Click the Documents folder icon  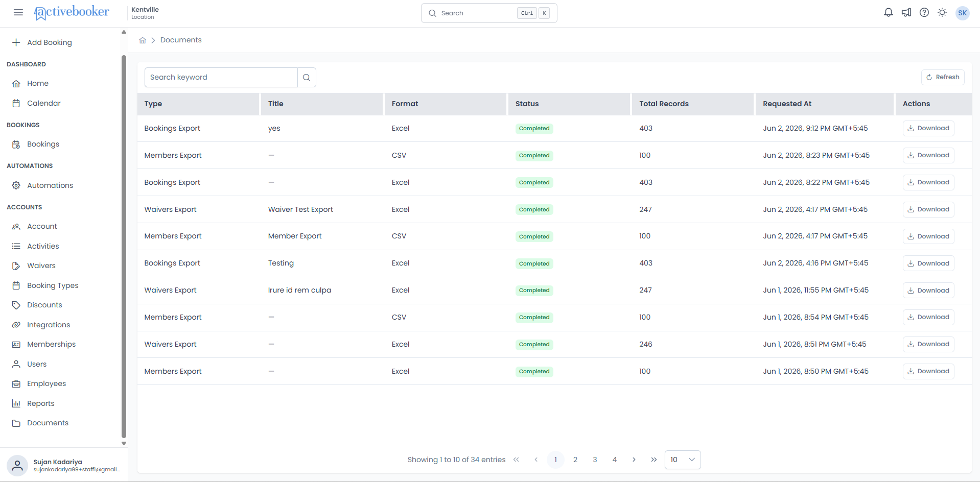[x=16, y=423]
